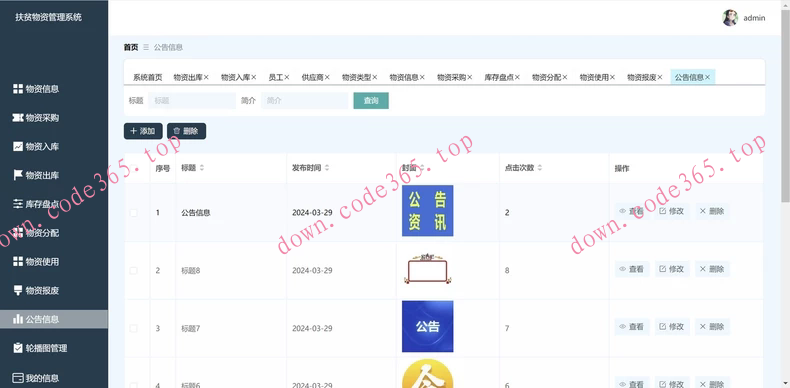Tick the checkbox for row 标题8
790x388 pixels.
134,271
